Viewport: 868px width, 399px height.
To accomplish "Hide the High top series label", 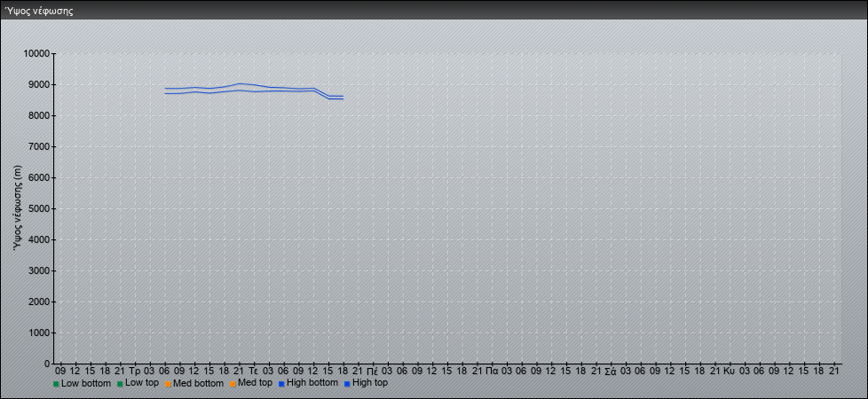I will tap(370, 383).
